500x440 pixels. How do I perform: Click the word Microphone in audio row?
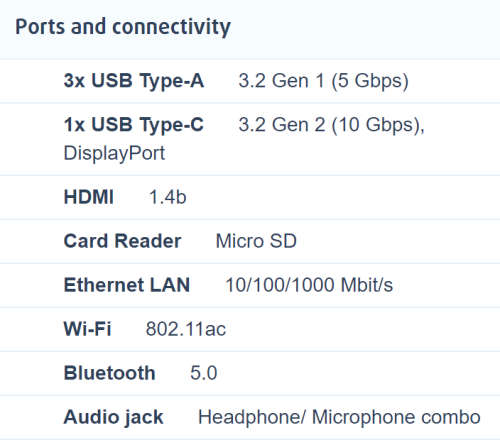pyautogui.click(x=364, y=417)
